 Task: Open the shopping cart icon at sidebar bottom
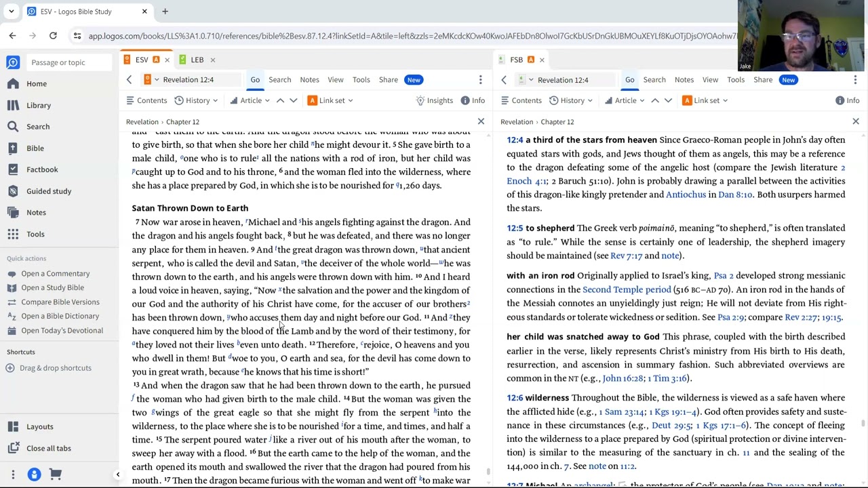[x=56, y=474]
